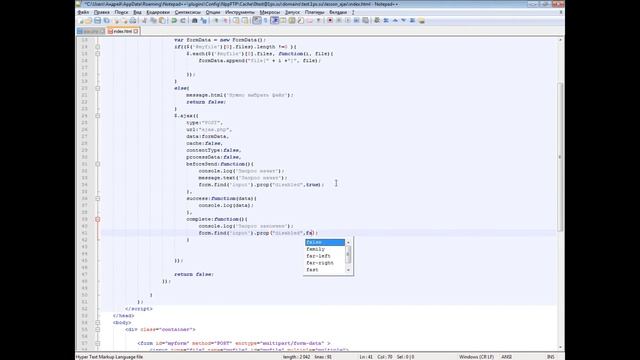The image size is (640, 360).
Task: Close document with menu bar X button
Action: [561, 12]
